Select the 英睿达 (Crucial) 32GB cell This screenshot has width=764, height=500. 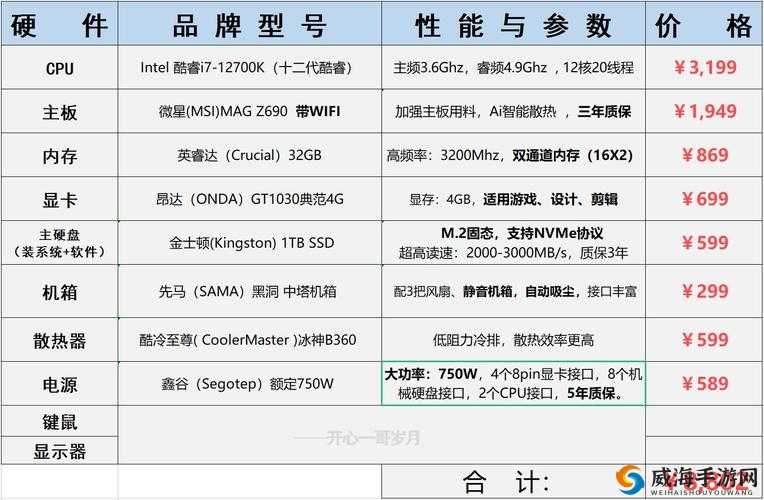pyautogui.click(x=249, y=155)
